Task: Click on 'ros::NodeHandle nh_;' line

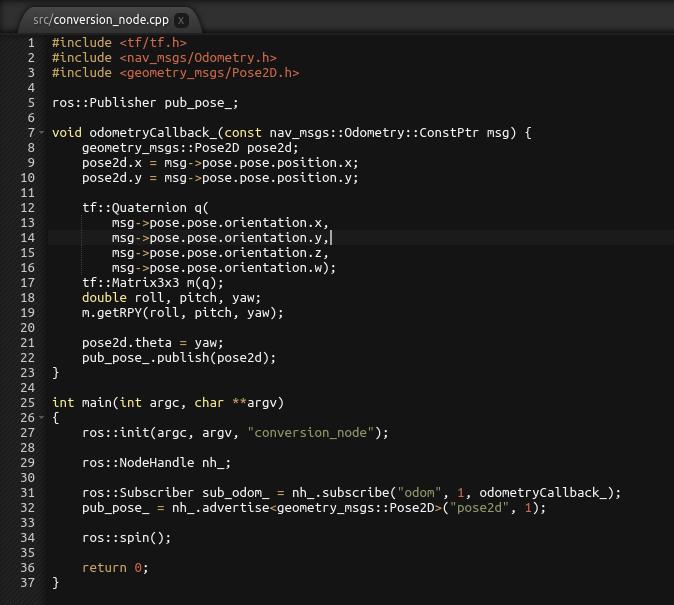Action: point(156,463)
